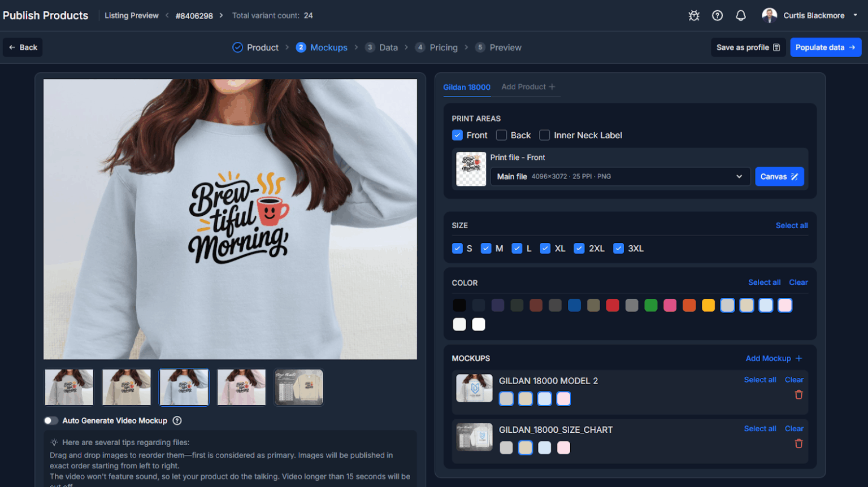Switch to the Pricing step
The image size is (868, 487).
point(444,47)
